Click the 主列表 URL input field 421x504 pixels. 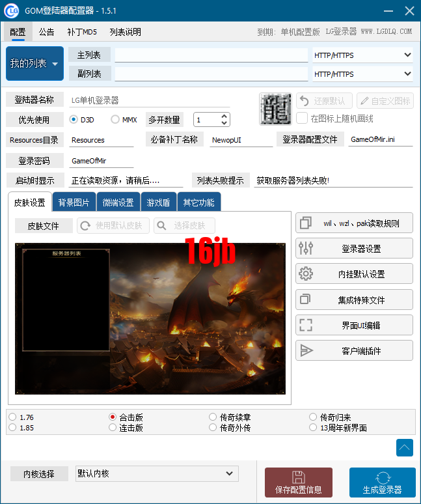point(211,55)
